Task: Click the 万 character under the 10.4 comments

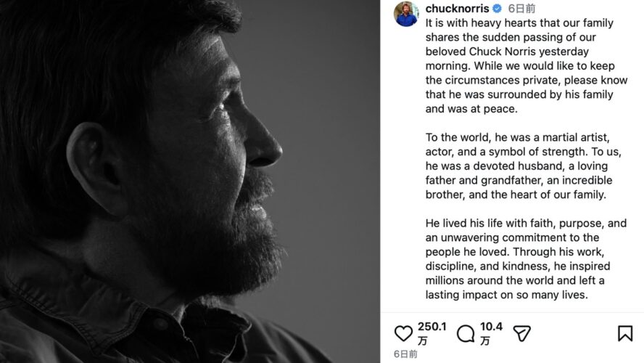Action: [485, 340]
